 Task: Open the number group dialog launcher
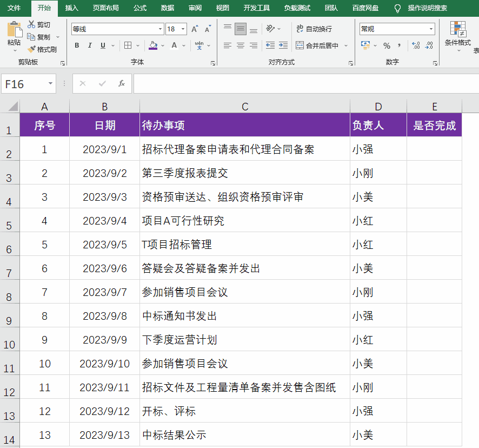pyautogui.click(x=435, y=63)
